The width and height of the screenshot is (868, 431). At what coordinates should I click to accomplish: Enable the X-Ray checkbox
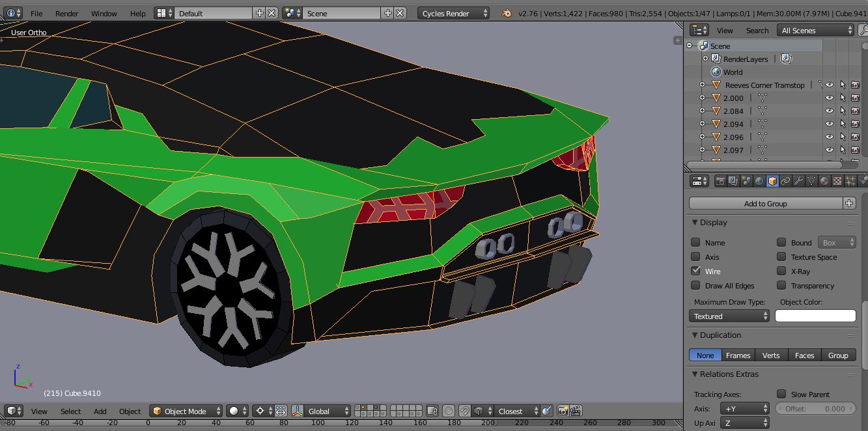click(x=781, y=271)
